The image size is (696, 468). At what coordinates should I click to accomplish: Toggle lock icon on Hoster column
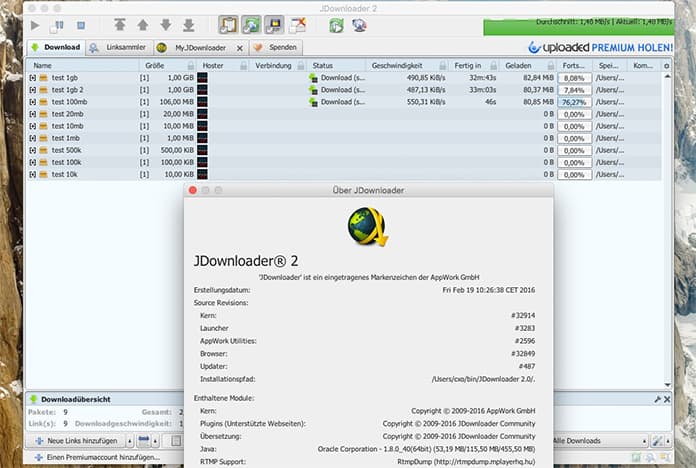pyautogui.click(x=244, y=66)
